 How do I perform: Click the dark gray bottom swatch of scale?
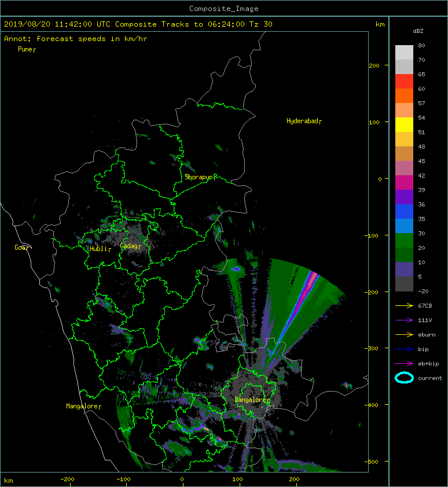click(x=404, y=284)
